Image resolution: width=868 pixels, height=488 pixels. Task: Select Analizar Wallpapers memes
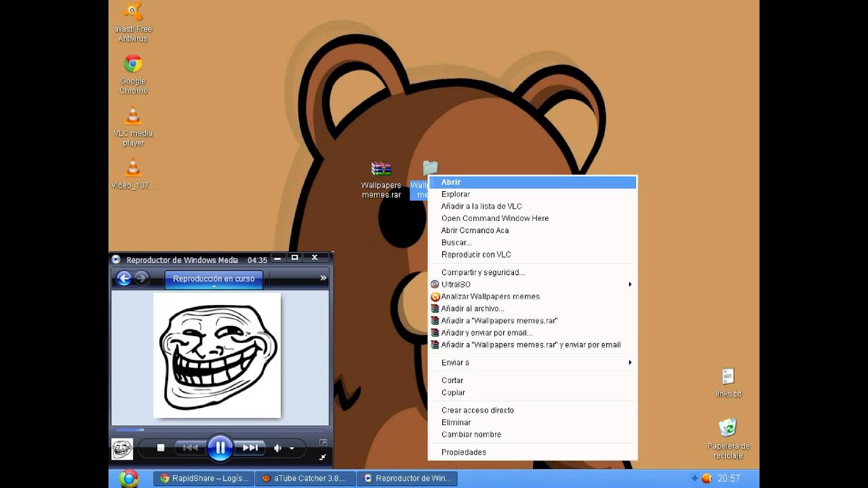[532, 298]
